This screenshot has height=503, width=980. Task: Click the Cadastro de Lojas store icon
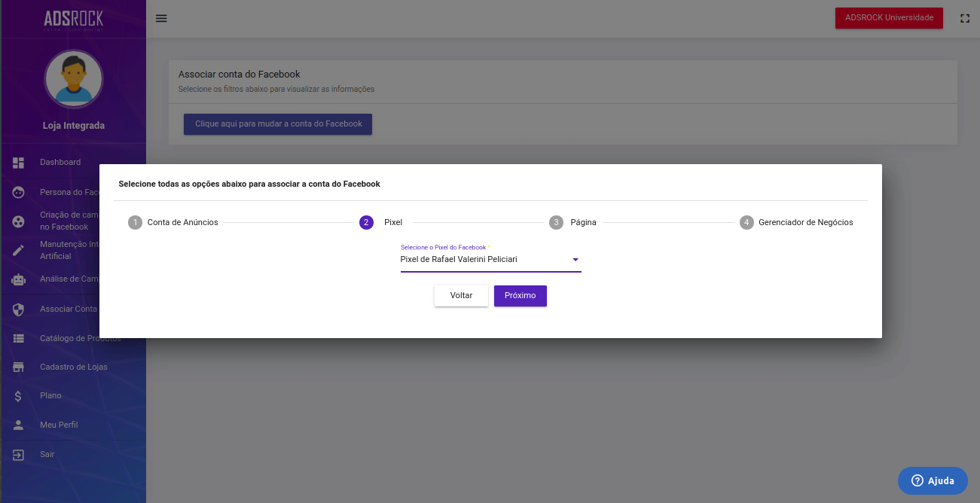[19, 367]
